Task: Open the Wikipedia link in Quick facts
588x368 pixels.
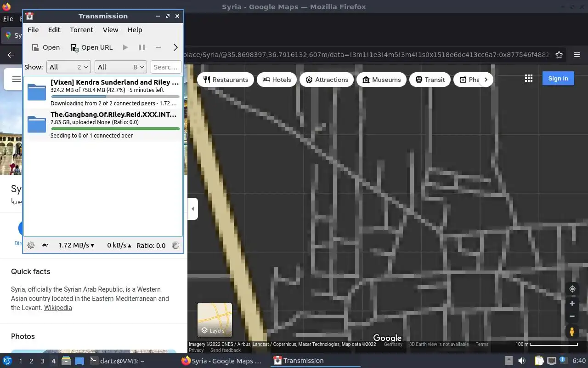Action: 58,308
